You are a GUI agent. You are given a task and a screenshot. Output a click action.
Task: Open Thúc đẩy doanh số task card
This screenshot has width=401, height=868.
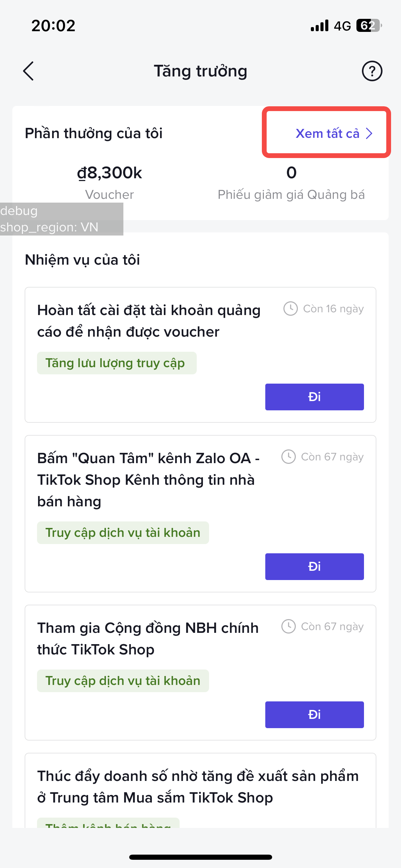tap(198, 787)
